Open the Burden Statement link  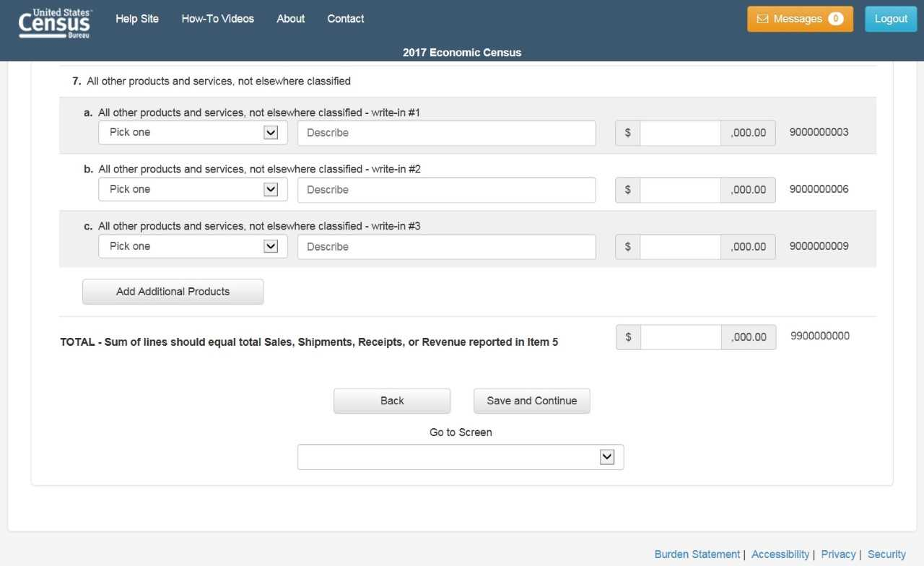coord(697,554)
